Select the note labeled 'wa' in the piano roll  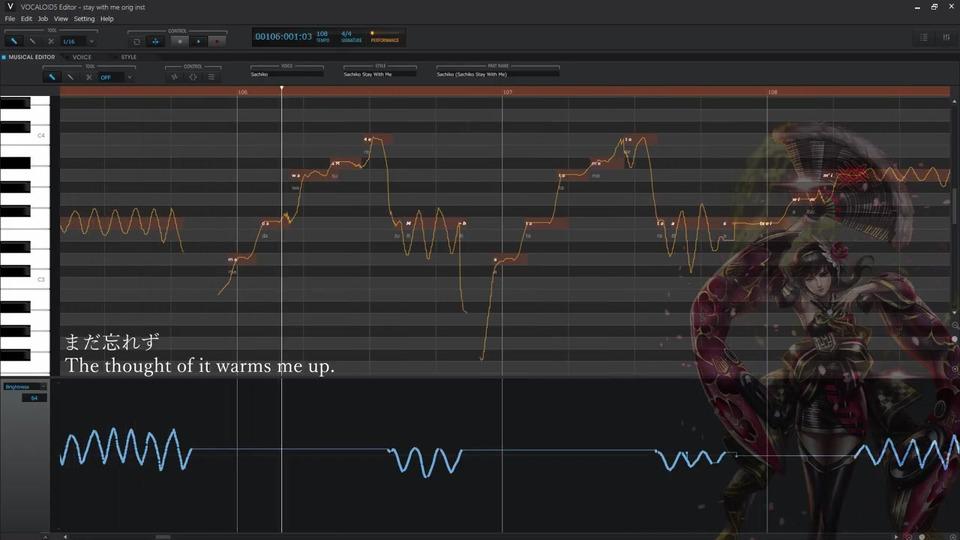[x=313, y=176]
